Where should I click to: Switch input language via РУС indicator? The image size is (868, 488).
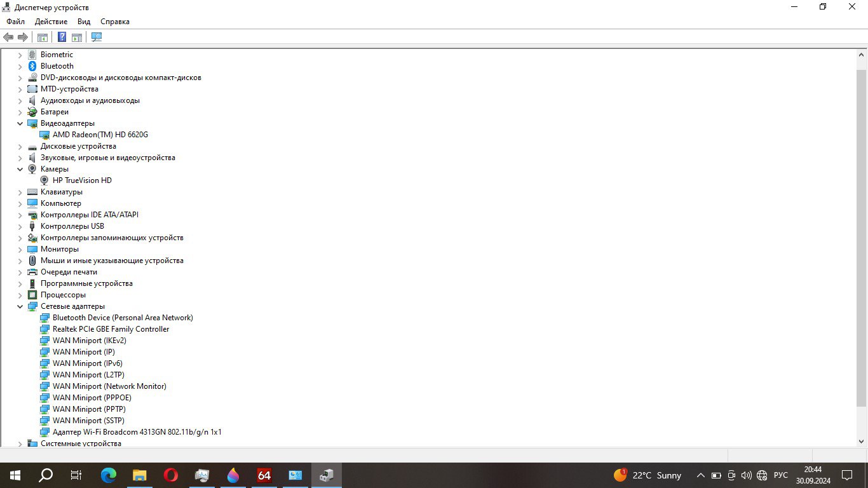(781, 475)
